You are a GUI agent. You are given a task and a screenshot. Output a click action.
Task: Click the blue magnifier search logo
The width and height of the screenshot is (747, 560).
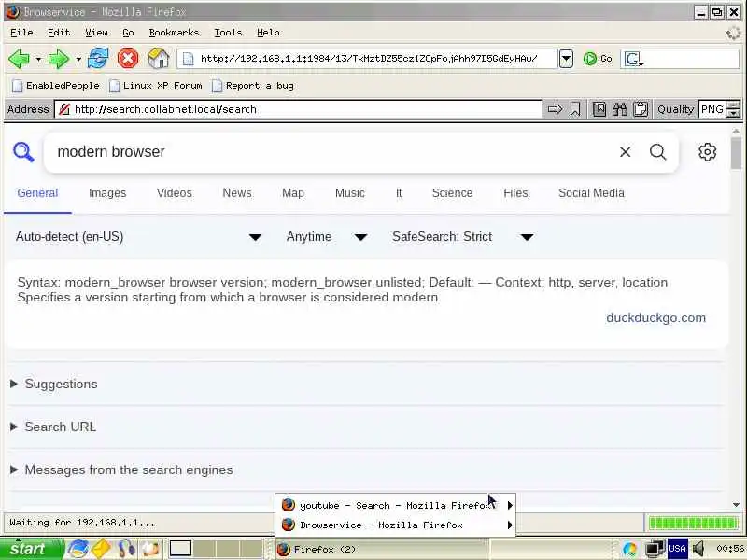click(x=23, y=152)
